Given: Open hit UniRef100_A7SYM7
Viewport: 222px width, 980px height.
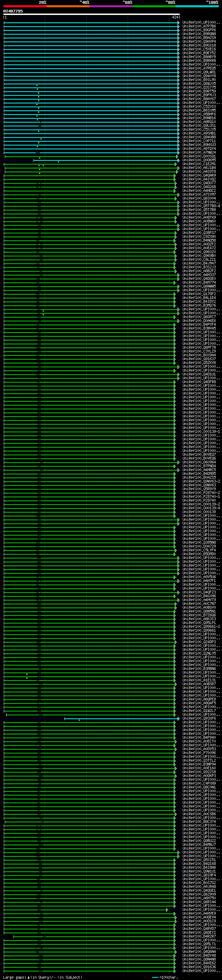Looking at the screenshot, I should coord(199,194).
